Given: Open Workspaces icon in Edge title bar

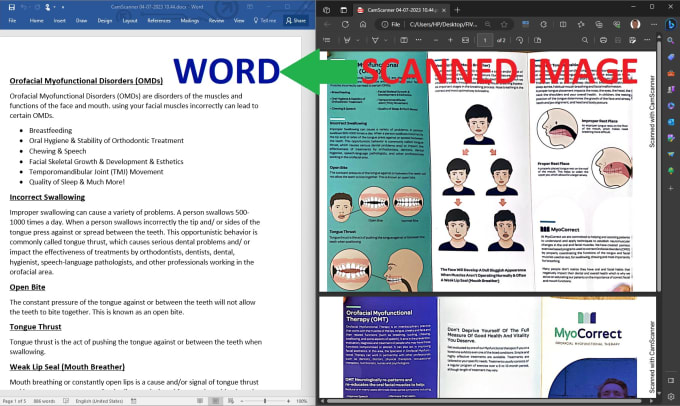Looking at the screenshot, I should [327, 10].
